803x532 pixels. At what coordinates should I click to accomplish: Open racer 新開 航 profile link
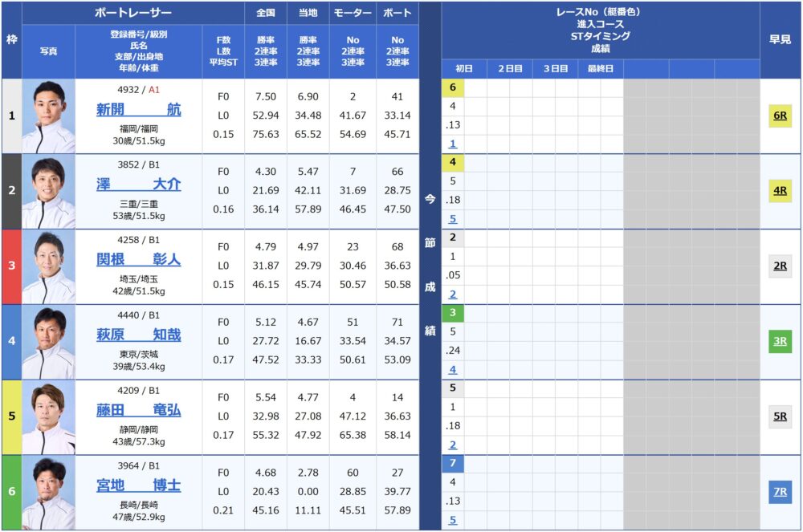click(x=139, y=109)
